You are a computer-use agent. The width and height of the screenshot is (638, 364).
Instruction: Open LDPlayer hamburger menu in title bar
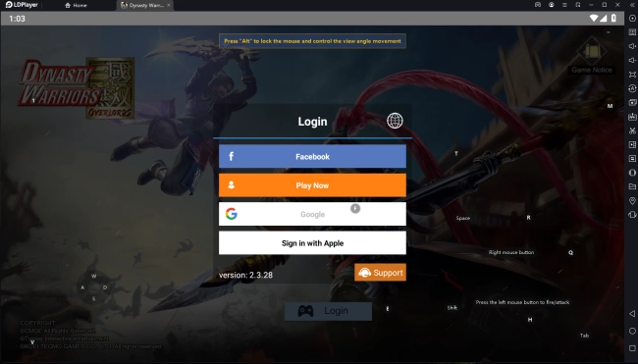click(x=564, y=5)
